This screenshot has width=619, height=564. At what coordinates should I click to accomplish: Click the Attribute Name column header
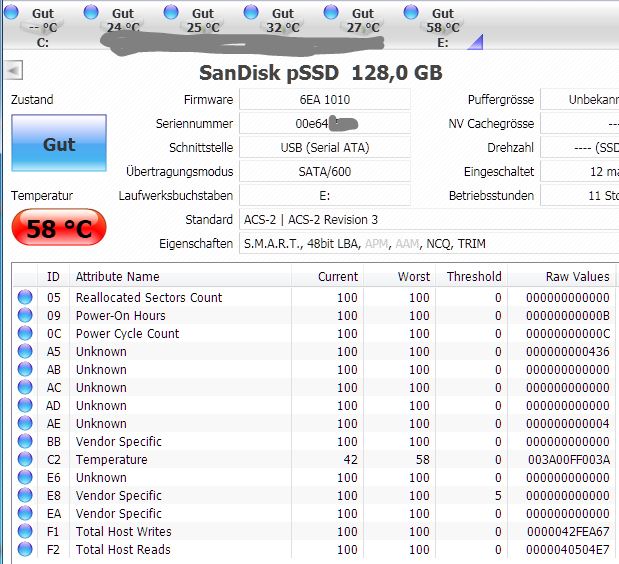pyautogui.click(x=180, y=276)
